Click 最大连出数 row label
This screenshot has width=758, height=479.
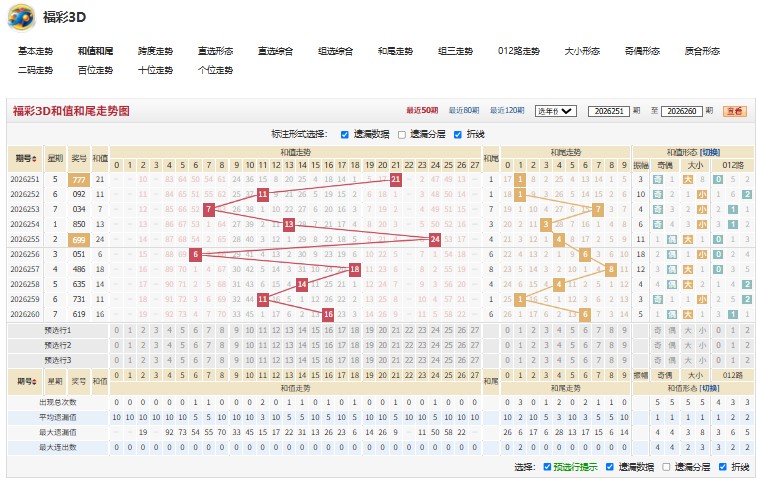pyautogui.click(x=58, y=447)
